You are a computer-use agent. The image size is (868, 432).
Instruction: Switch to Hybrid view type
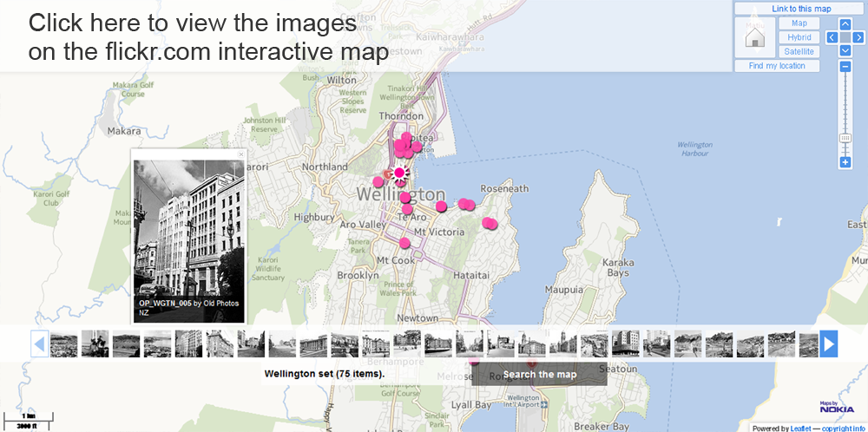point(799,37)
